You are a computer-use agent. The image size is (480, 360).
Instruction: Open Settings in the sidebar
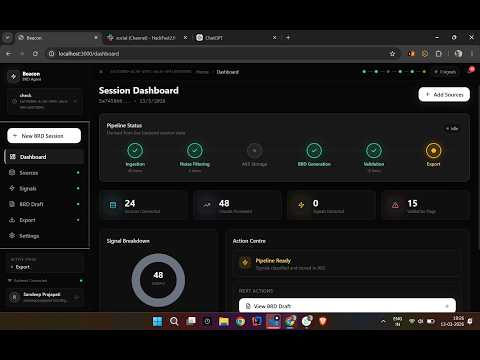pos(44,236)
